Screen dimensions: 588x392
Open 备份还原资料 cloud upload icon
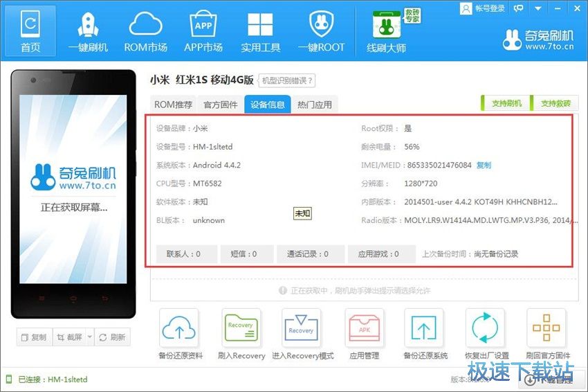click(179, 328)
